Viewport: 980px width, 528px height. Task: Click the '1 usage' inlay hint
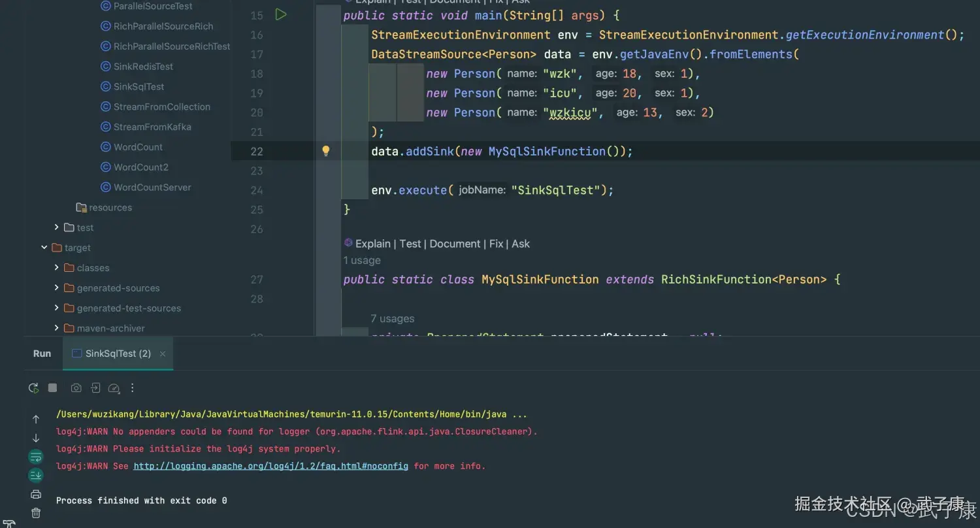(x=362, y=260)
